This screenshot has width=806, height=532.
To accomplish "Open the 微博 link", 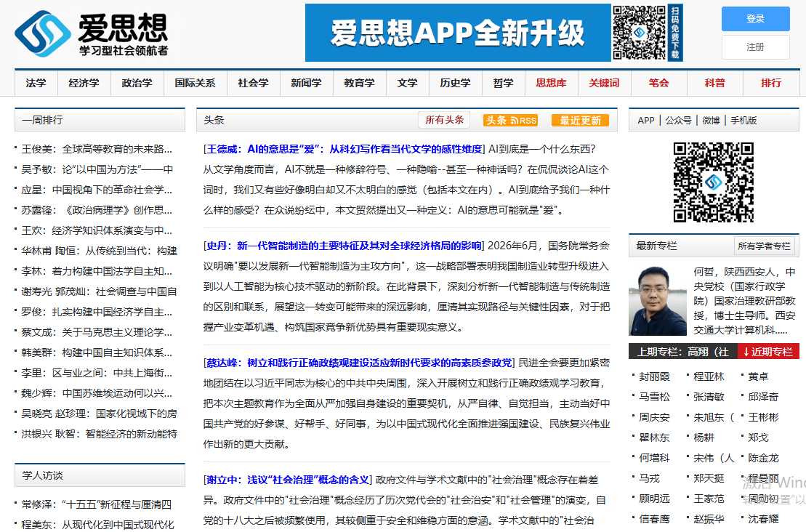I will (711, 120).
